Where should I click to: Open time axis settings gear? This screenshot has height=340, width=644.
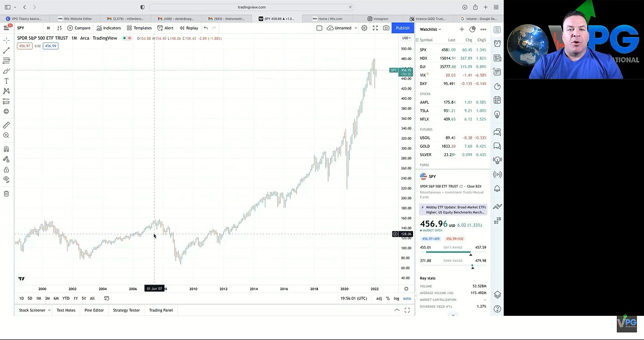click(x=406, y=289)
